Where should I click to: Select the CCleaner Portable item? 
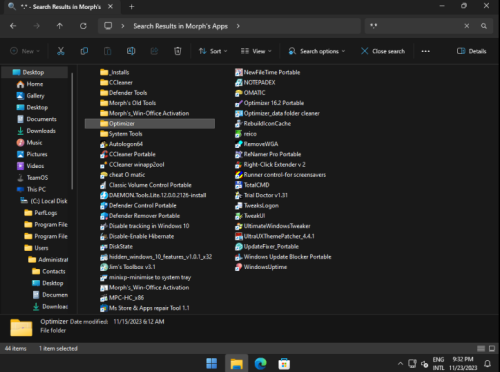coord(128,154)
